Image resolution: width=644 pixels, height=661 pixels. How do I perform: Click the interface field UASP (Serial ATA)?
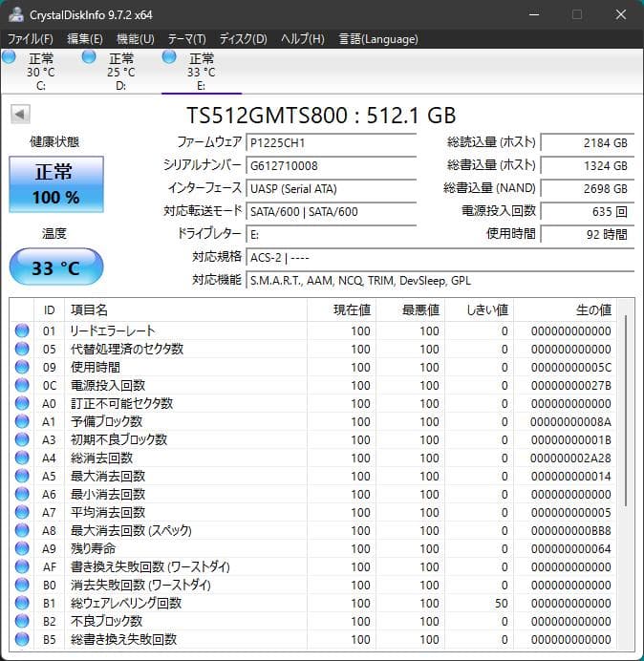[x=332, y=188]
